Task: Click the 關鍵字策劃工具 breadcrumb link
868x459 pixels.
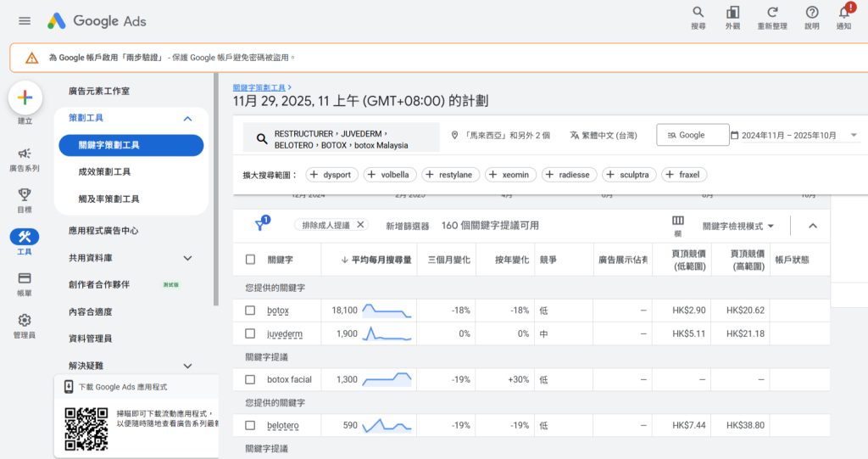Action: [259, 87]
